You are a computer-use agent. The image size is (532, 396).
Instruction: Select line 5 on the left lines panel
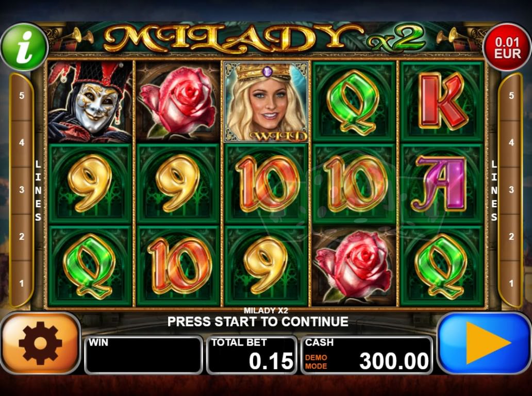click(22, 96)
